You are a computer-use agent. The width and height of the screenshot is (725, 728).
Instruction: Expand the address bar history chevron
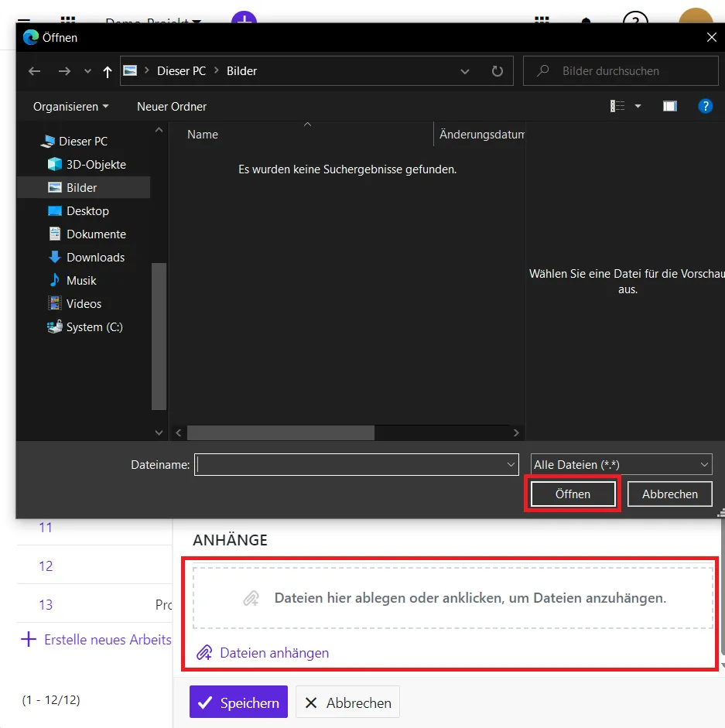pos(465,71)
